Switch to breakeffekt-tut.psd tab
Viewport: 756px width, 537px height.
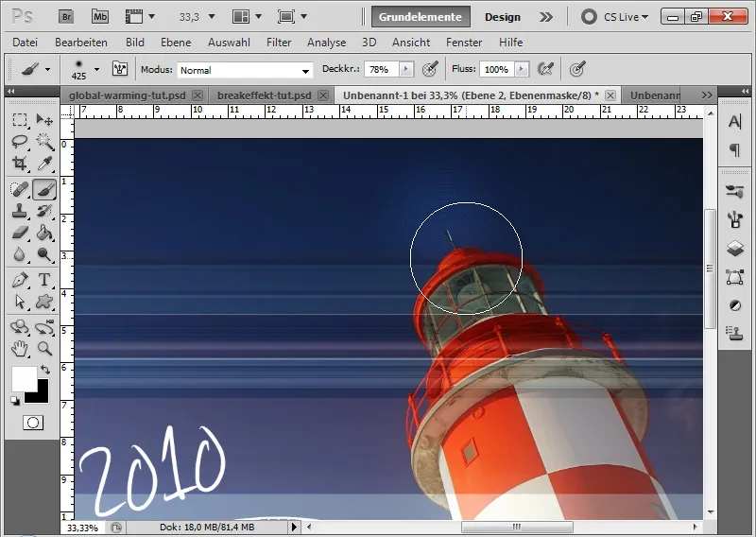pyautogui.click(x=265, y=95)
